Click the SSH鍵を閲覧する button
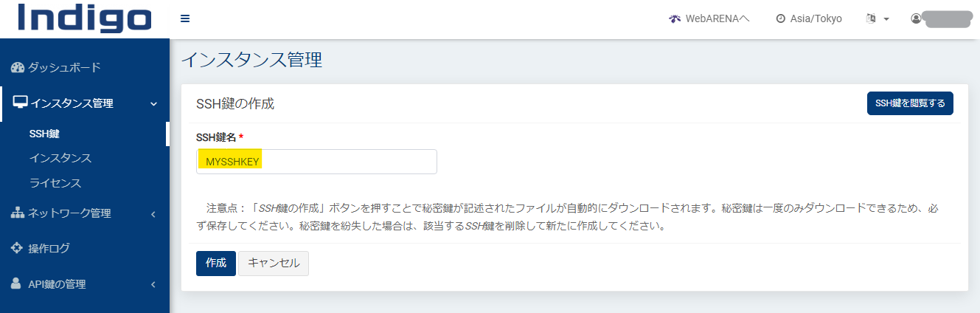 point(910,103)
